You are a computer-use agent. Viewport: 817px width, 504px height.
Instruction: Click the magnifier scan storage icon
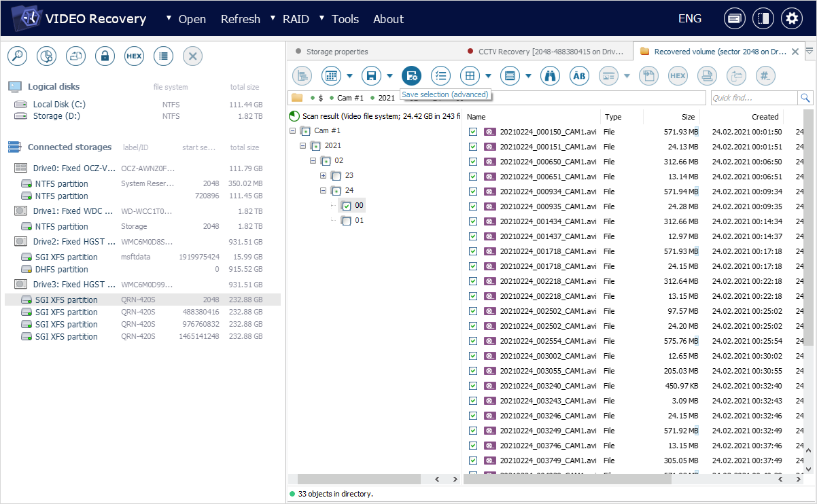tap(17, 56)
